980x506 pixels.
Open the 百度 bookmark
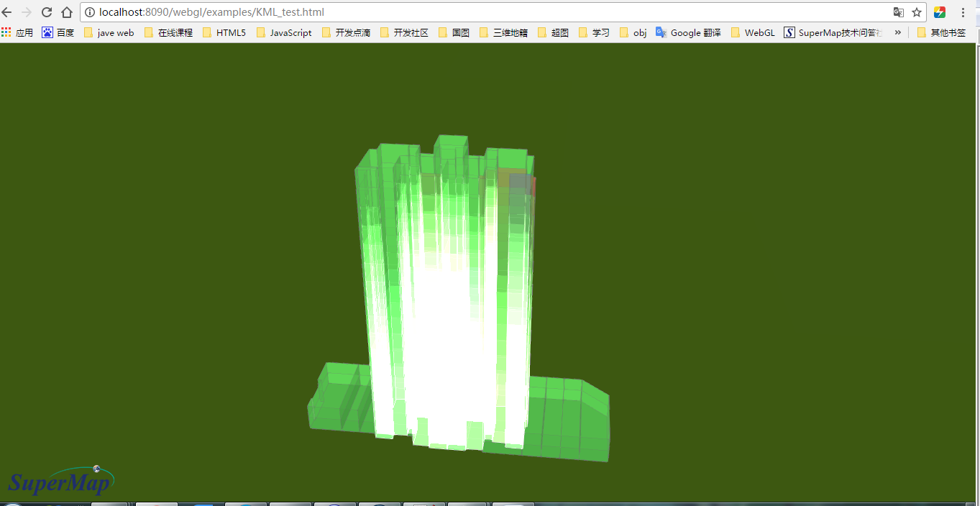58,32
